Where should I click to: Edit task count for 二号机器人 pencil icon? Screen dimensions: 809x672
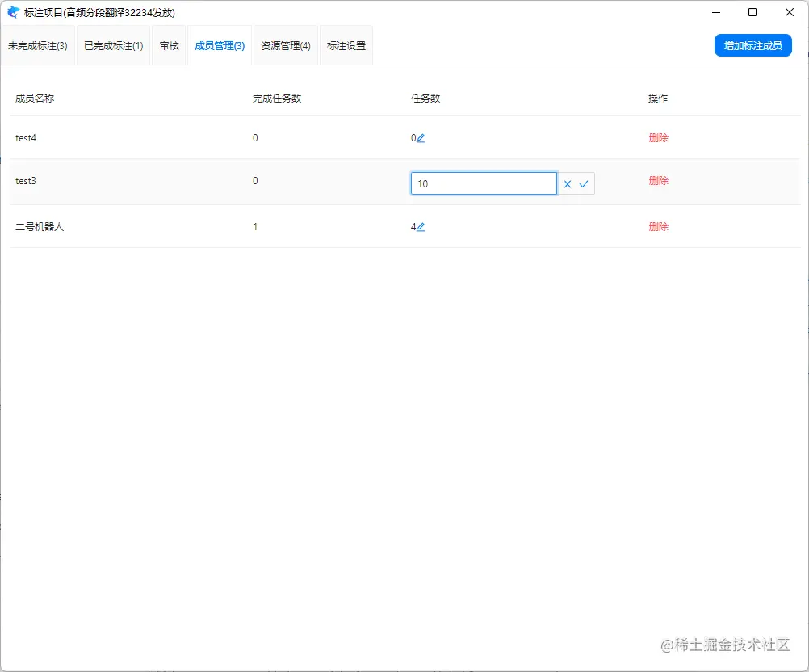pos(421,227)
